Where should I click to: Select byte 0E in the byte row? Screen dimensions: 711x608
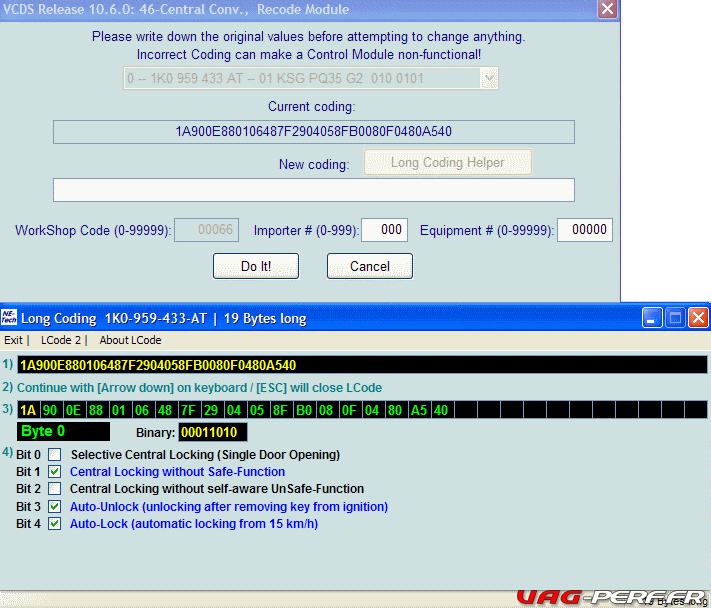(74, 410)
